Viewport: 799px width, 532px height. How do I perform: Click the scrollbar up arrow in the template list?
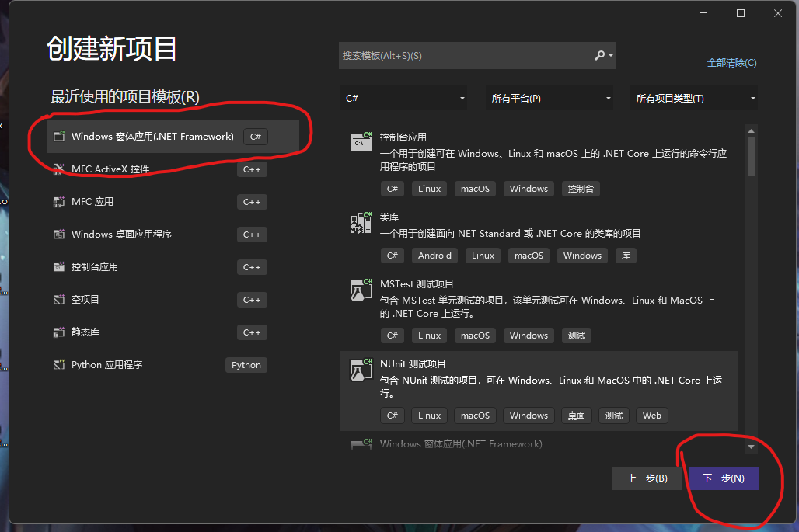pyautogui.click(x=751, y=130)
